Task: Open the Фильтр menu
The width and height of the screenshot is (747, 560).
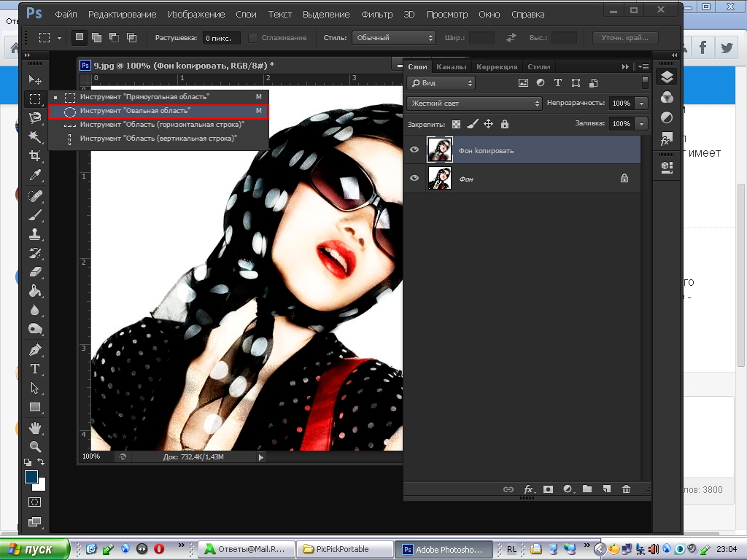Action: (x=377, y=15)
